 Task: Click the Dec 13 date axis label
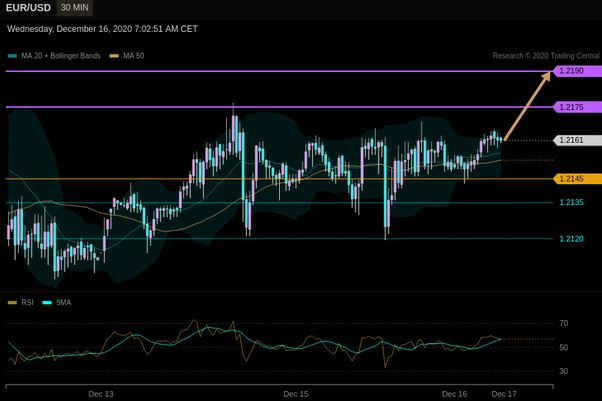(101, 394)
